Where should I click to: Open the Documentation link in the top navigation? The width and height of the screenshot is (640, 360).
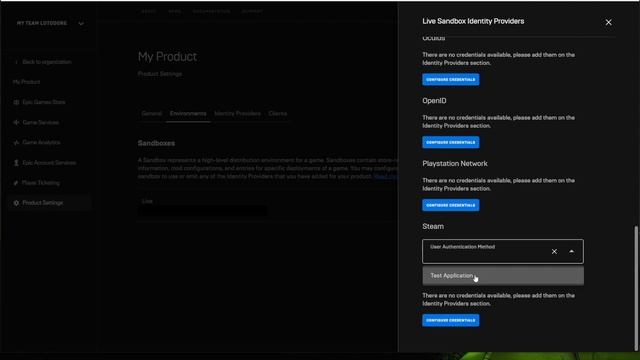[x=211, y=11]
